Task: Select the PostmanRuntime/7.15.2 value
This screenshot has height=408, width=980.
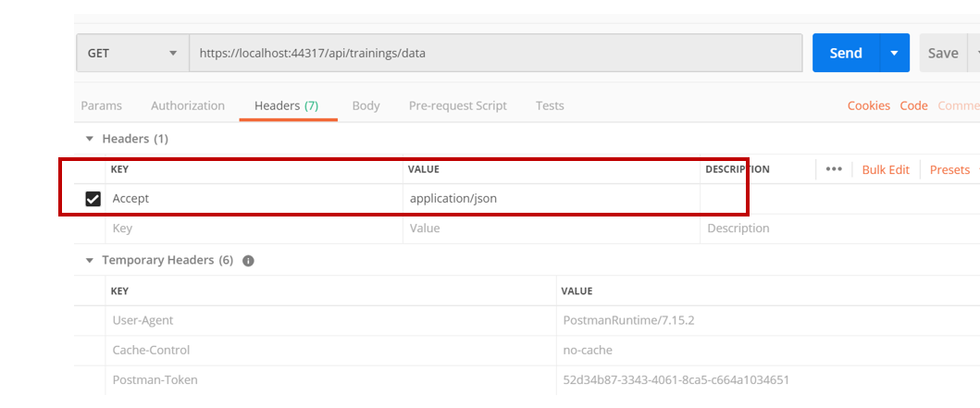Action: tap(628, 320)
